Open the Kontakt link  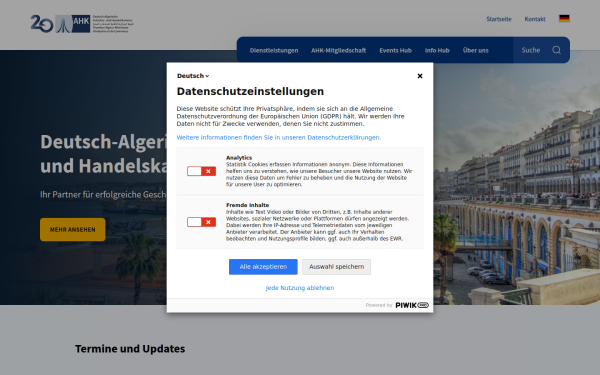535,19
